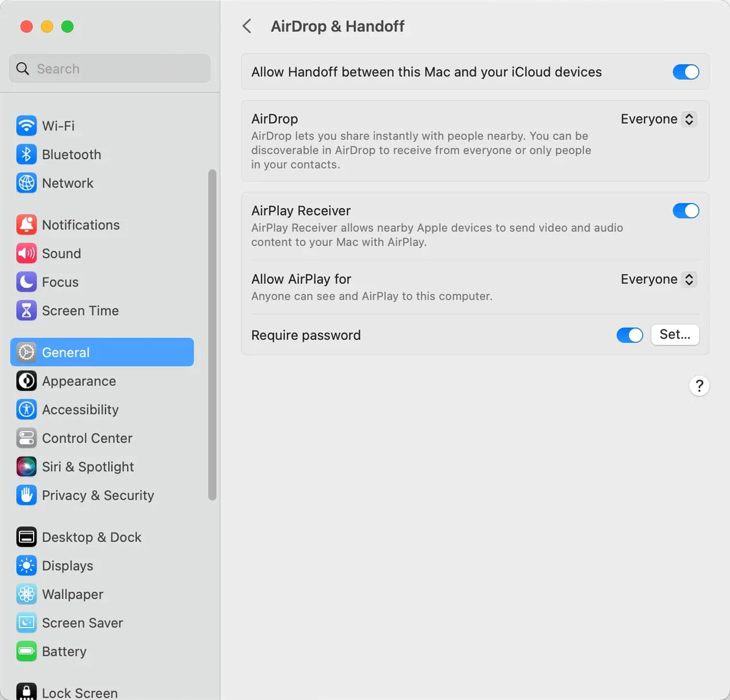Select Network label in sidebar
This screenshot has width=730, height=700.
pos(68,183)
